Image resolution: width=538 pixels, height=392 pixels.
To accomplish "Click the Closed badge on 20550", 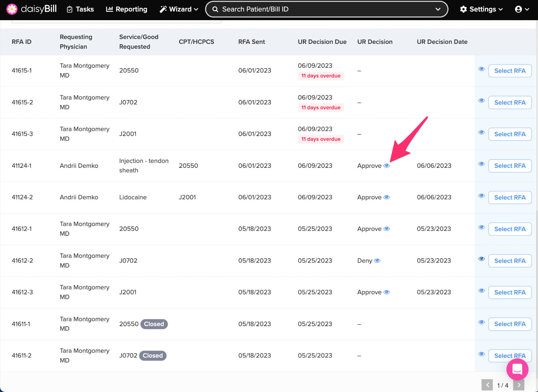I will tap(154, 324).
